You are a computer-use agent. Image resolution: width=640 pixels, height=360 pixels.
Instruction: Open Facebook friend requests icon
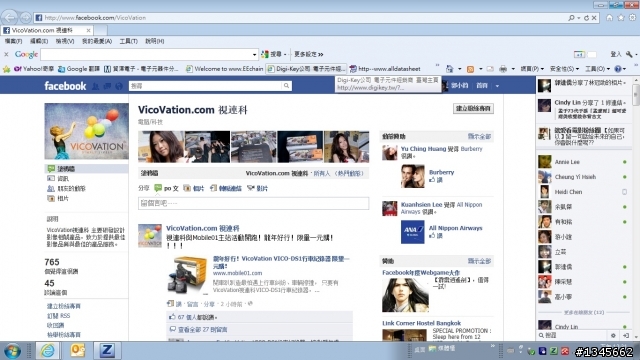point(96,86)
